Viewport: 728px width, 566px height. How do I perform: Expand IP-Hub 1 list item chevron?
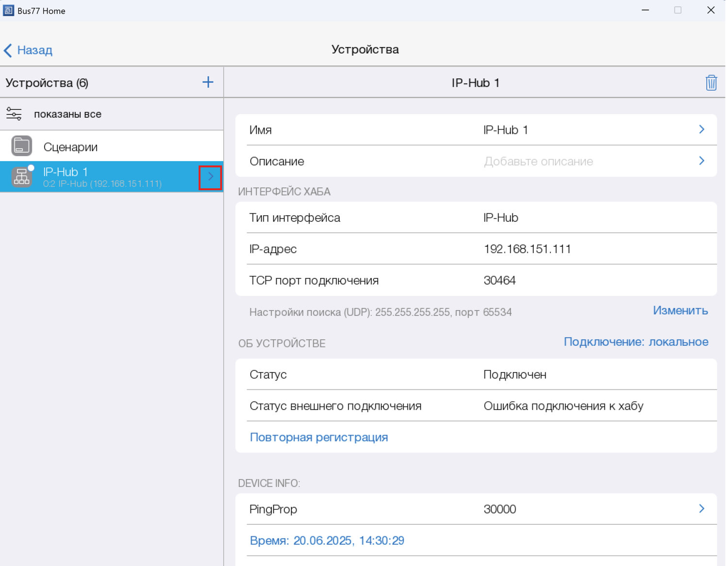pyautogui.click(x=210, y=177)
